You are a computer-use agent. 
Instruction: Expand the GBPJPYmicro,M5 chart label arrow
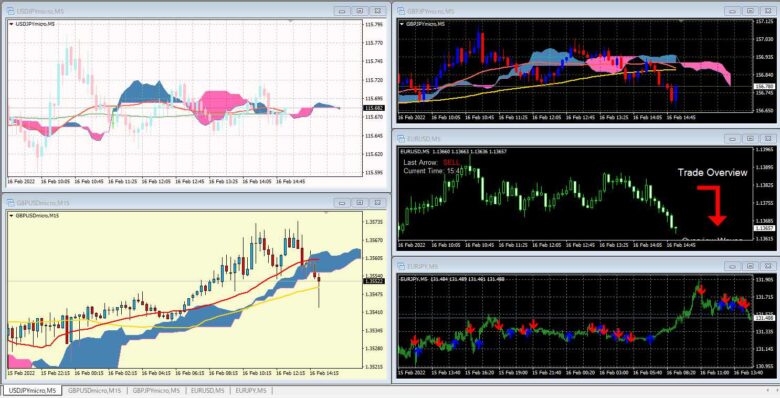(402, 24)
